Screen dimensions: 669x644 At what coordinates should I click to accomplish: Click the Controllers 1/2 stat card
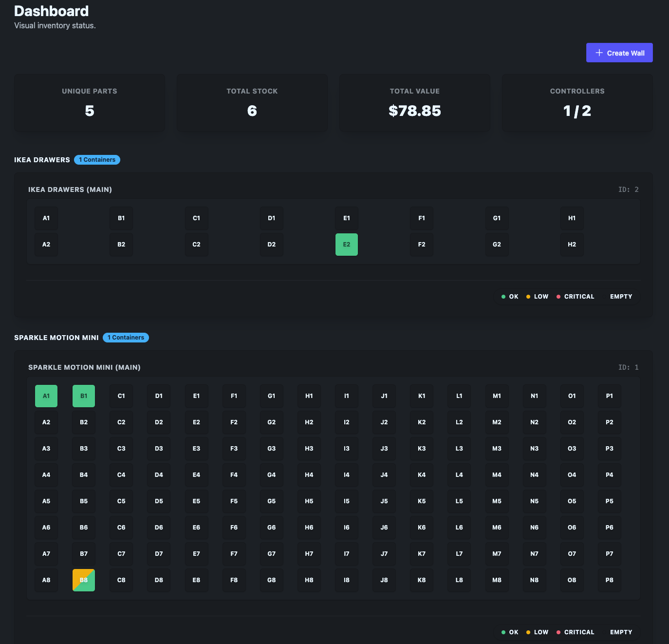(x=576, y=102)
